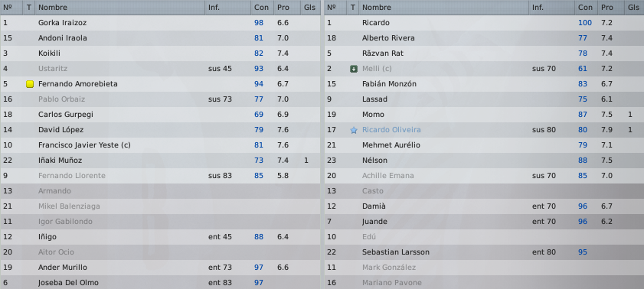Screen dimensions: 644x289
Task: Select substitute Joseba Del Olmo
Action: [x=160, y=283]
